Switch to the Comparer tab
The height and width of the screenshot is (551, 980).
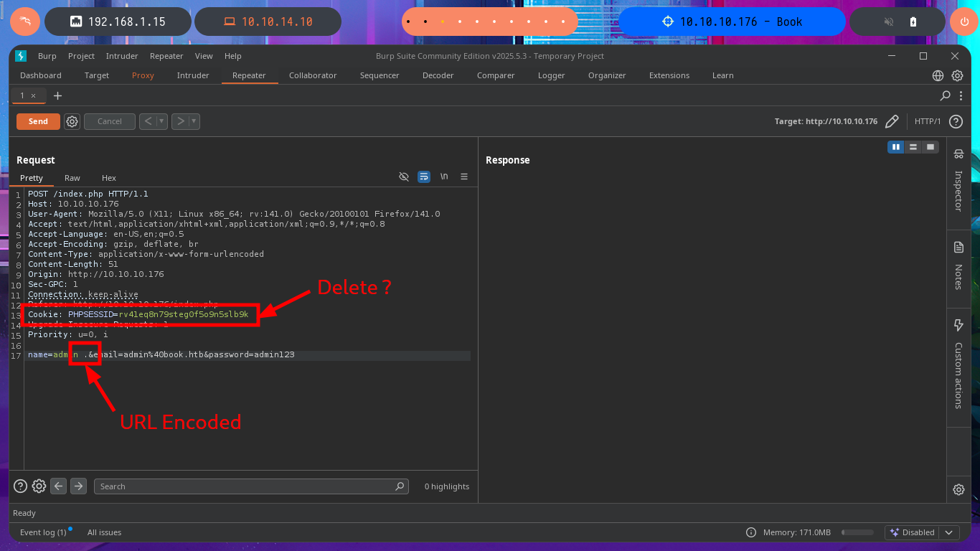496,75
